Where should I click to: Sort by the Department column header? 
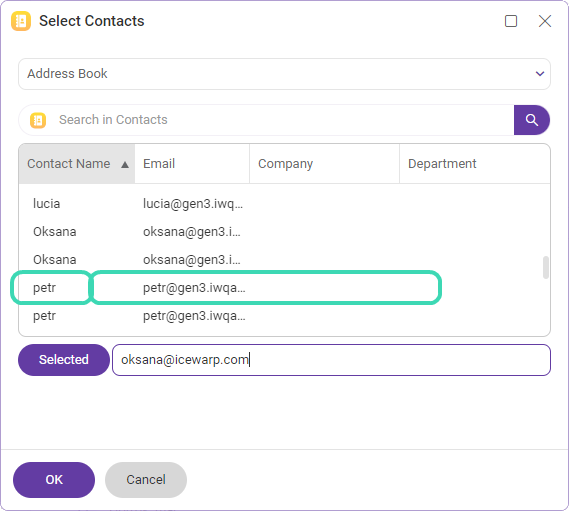[x=475, y=164]
